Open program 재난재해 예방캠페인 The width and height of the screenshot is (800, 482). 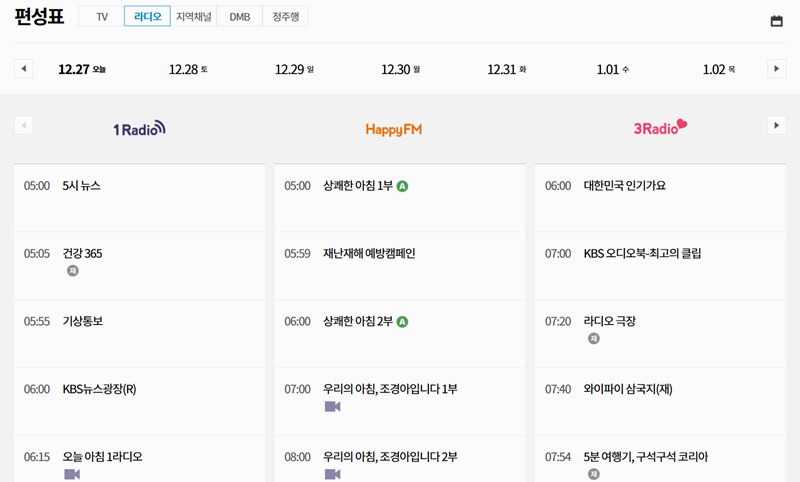[369, 253]
